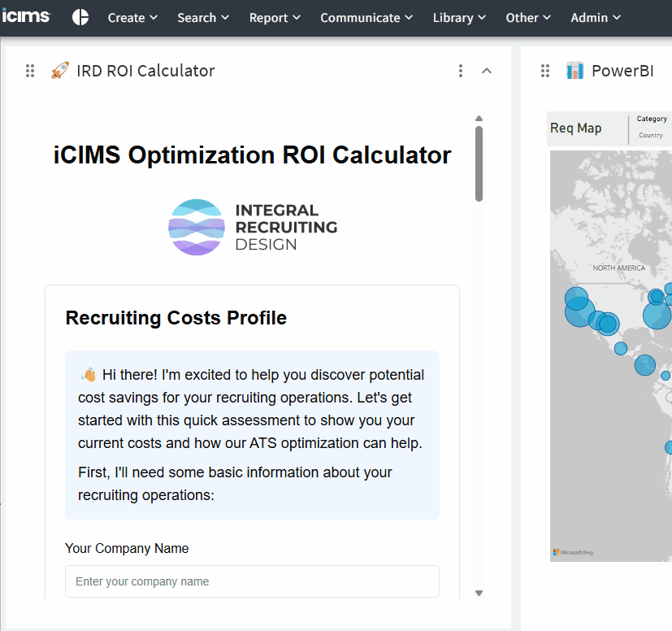This screenshot has width=672, height=631.
Task: Open IRD ROI Calculator panel options menu
Action: coord(461,71)
